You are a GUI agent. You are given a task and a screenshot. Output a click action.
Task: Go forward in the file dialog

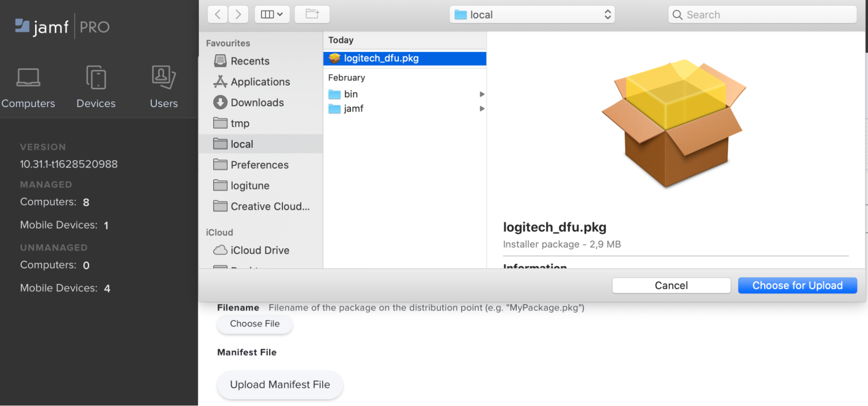(x=238, y=14)
